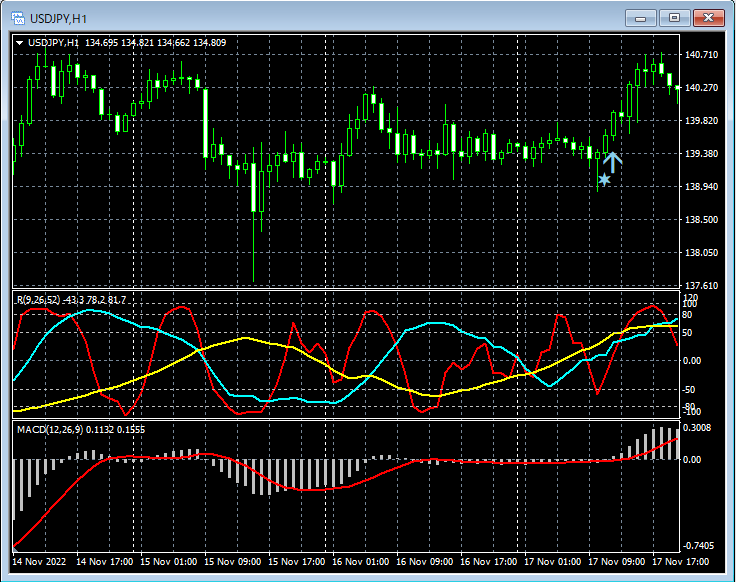Click the MACD(12,26,9) indicator label
The image size is (737, 582).
pyautogui.click(x=50, y=429)
